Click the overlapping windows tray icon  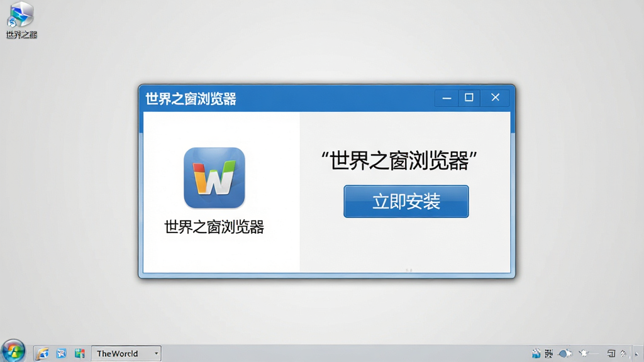pos(611,353)
